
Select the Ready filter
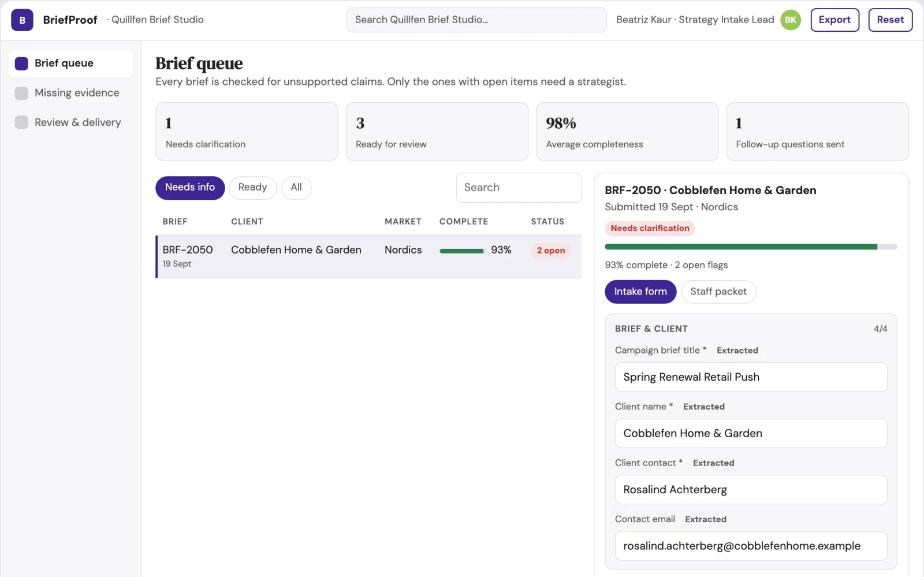(252, 188)
